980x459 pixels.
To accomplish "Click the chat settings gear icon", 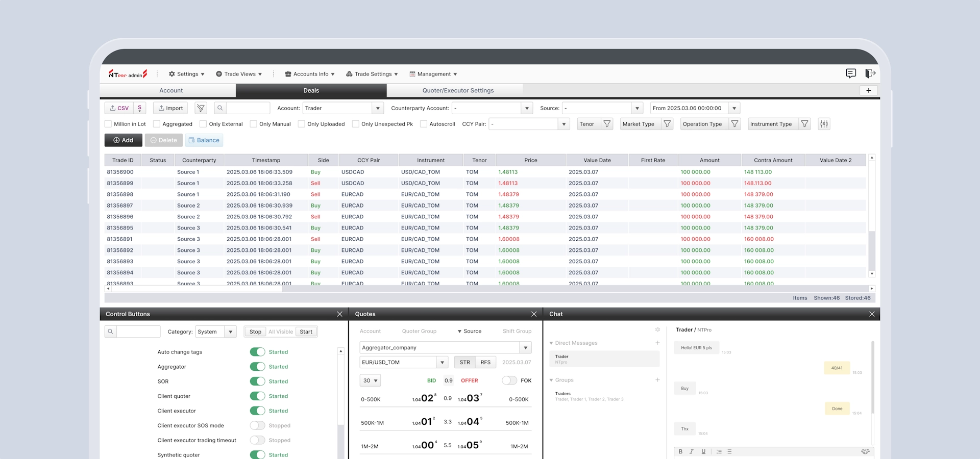I will 657,329.
